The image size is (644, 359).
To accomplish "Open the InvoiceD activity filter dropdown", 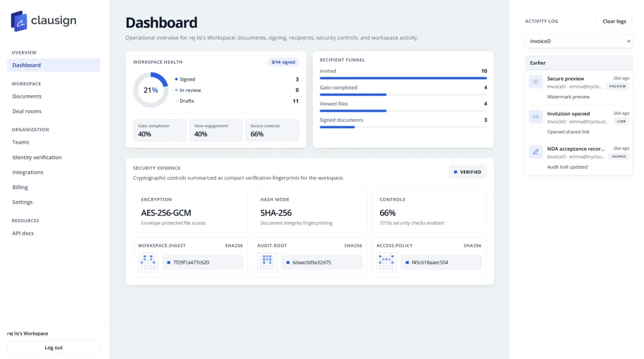I will tap(579, 41).
